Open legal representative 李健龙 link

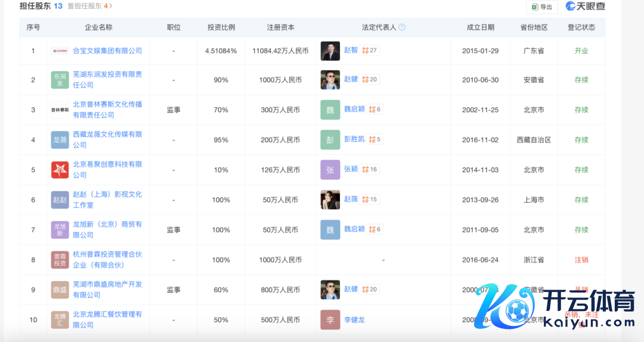[x=354, y=320]
